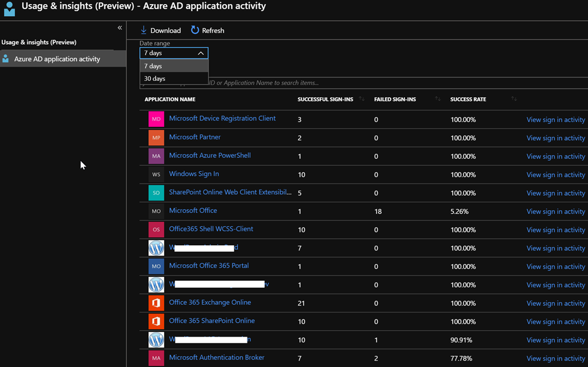Click the teal SO SharePoint Online icon
This screenshot has width=588, height=367.
(156, 192)
